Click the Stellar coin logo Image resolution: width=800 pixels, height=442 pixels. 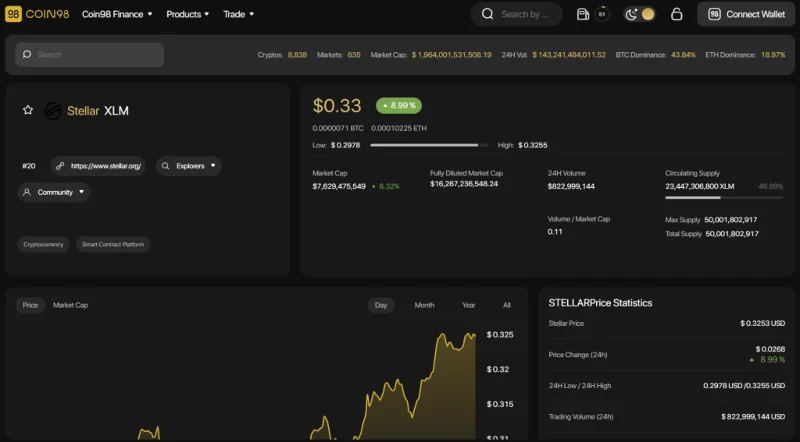[53, 111]
